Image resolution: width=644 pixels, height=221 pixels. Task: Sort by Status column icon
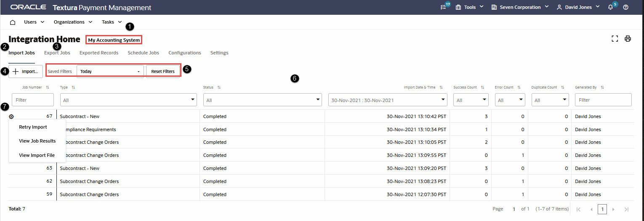click(x=219, y=87)
